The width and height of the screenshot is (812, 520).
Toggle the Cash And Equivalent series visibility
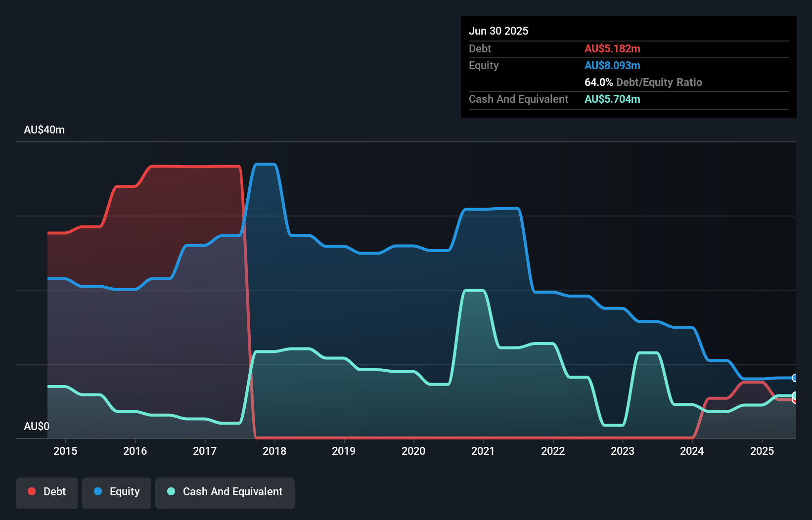tap(225, 491)
